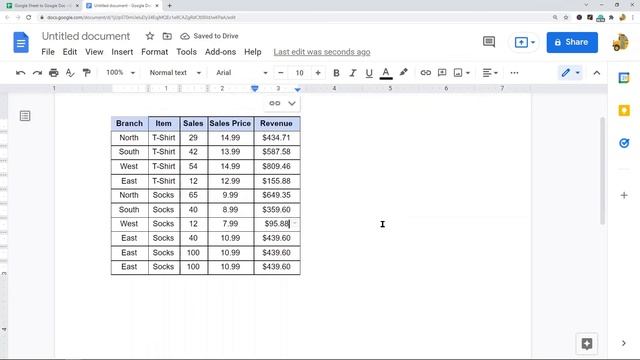Expand the insert image dropdown arrow
This screenshot has height=360, width=640.
(x=468, y=73)
